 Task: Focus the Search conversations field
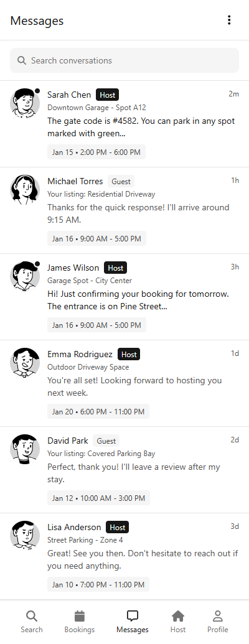coord(125,60)
